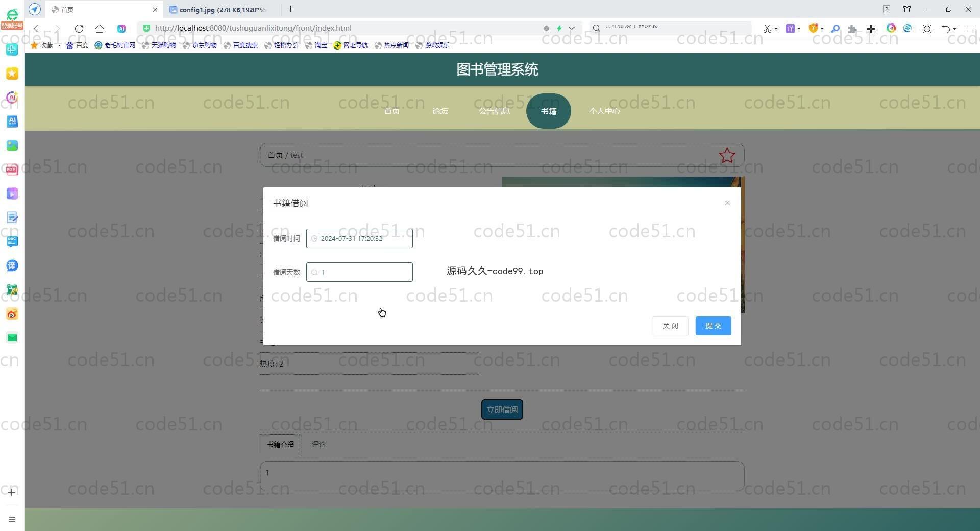Open the Weibo icon in sidebar
The height and width of the screenshot is (531, 980).
tap(12, 313)
